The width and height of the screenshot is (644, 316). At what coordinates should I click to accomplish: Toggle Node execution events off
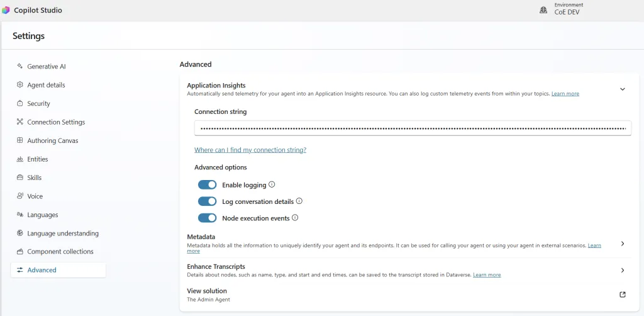pos(207,218)
